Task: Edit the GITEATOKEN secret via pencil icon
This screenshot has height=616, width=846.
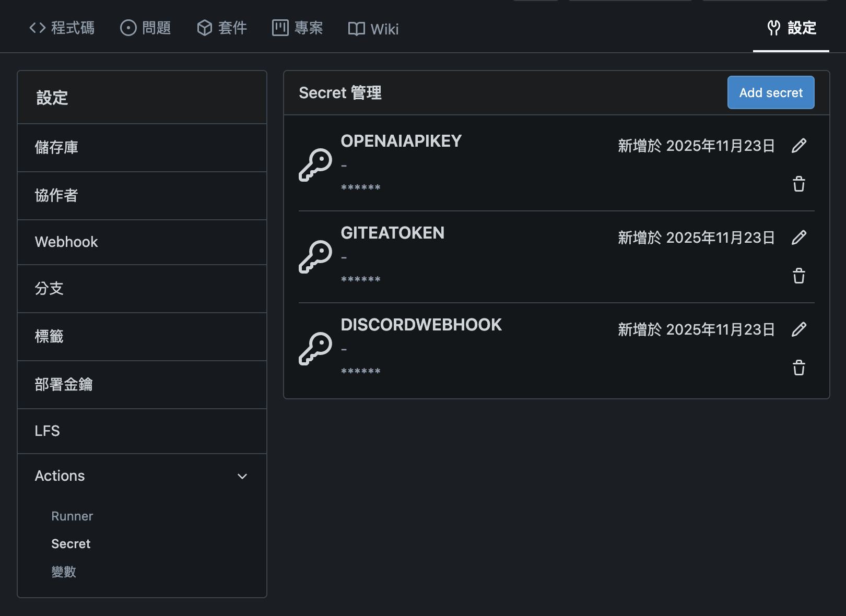Action: point(799,238)
